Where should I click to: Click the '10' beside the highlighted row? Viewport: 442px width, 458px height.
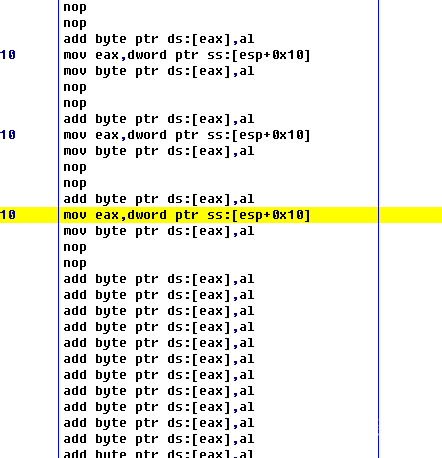tap(8, 215)
